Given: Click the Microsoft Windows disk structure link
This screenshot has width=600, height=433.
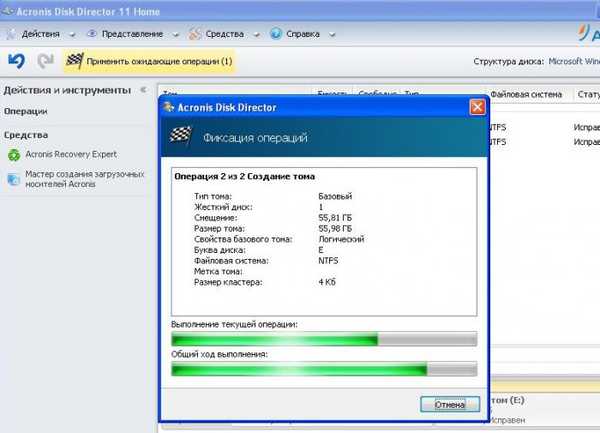Looking at the screenshot, I should [574, 61].
